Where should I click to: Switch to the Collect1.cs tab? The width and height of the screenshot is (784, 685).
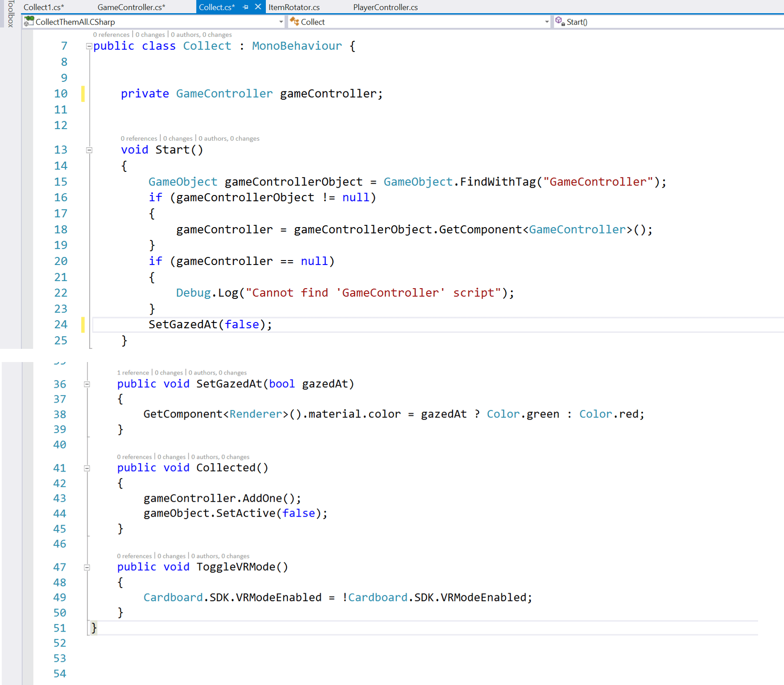click(x=44, y=7)
